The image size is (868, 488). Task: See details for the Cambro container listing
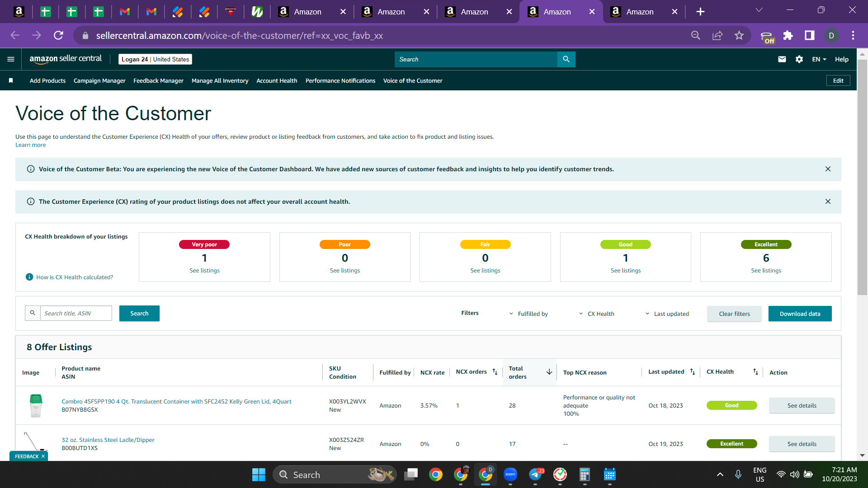point(802,405)
